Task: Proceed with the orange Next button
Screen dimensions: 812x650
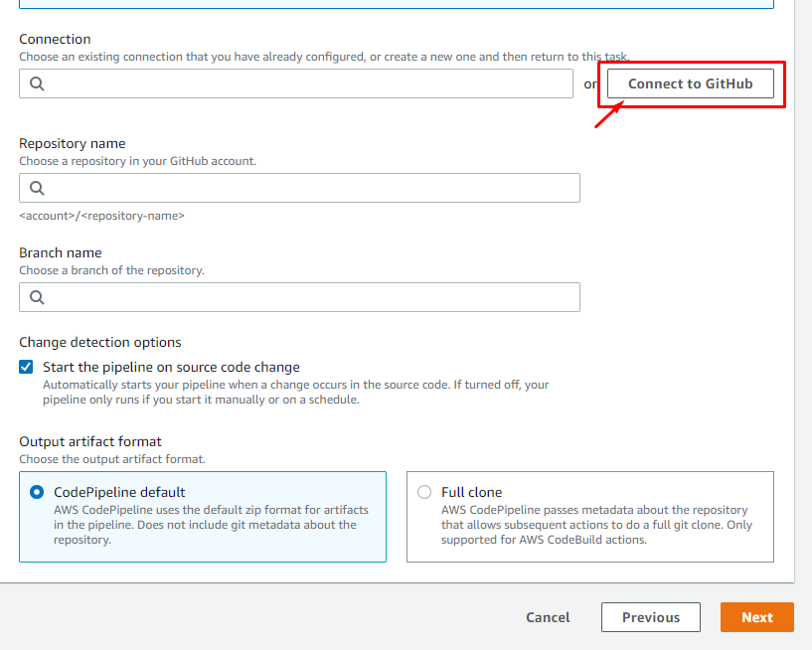Action: 756,617
